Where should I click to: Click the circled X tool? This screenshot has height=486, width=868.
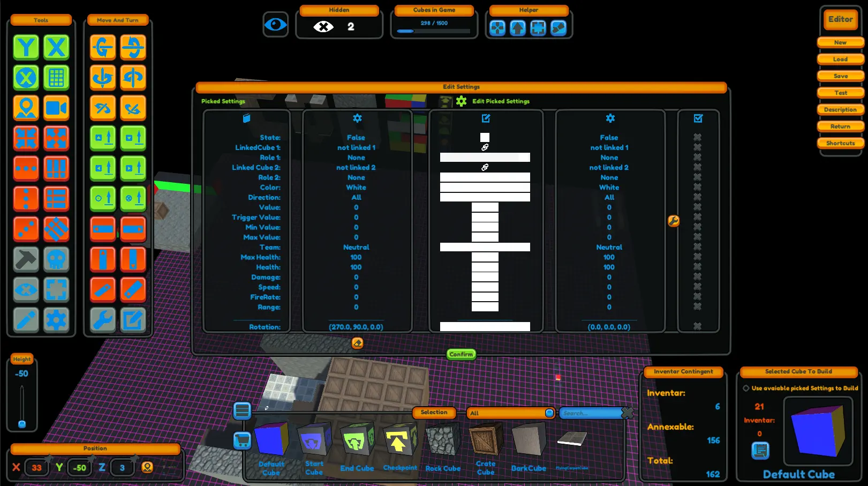26,78
